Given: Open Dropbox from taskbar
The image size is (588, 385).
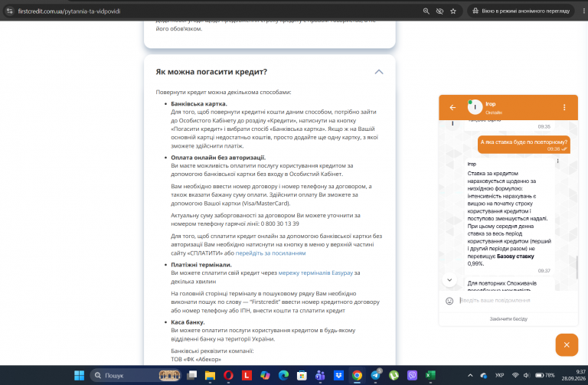Looking at the screenshot, I should [x=338, y=375].
